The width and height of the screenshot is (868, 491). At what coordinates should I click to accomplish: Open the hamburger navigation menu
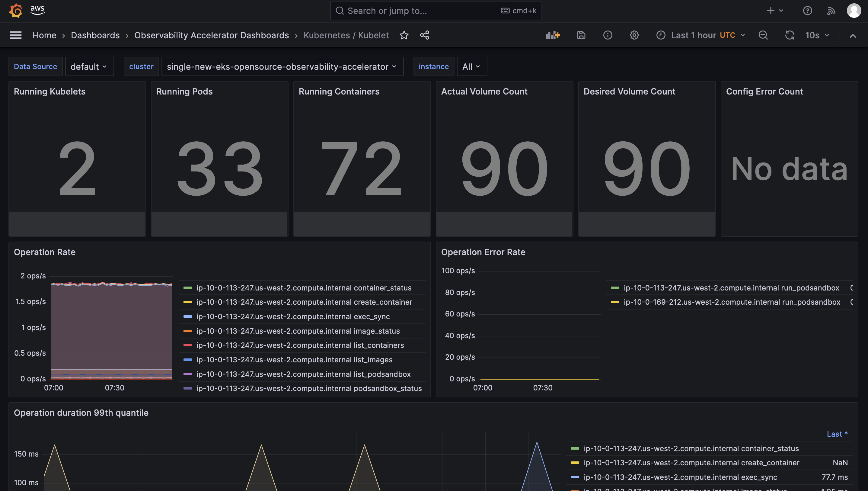(x=15, y=35)
